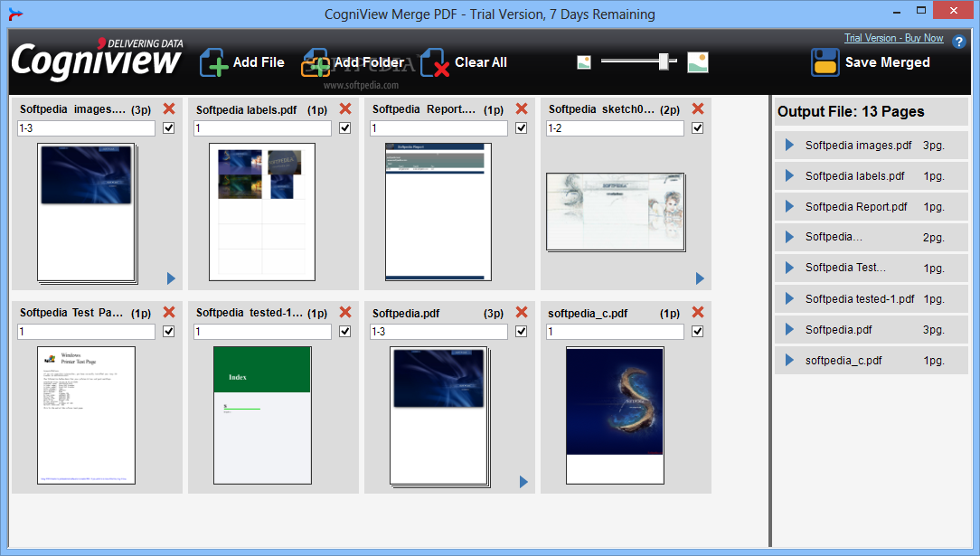Screen dimensions: 980x556
Task: Remove Softpedia tested-1 file with red X
Action: pos(345,313)
